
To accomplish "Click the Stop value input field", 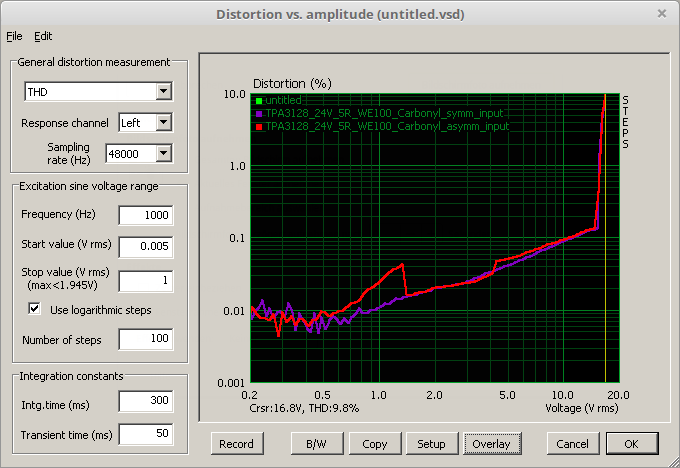I will 145,281.
